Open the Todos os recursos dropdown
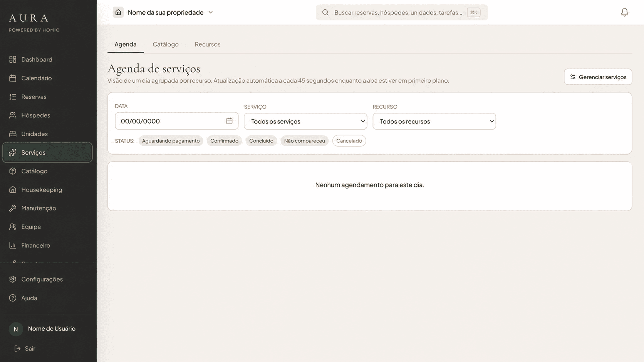This screenshot has height=362, width=644. tap(434, 121)
